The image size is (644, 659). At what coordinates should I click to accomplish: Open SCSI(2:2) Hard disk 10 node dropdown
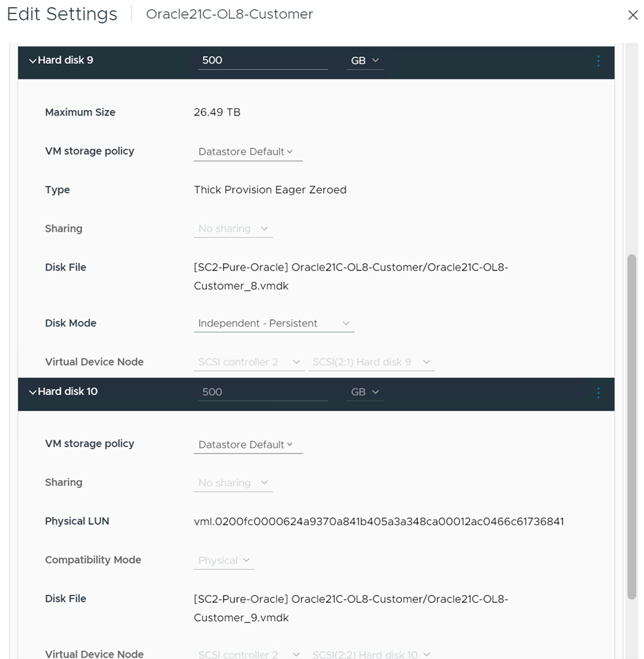point(371,654)
